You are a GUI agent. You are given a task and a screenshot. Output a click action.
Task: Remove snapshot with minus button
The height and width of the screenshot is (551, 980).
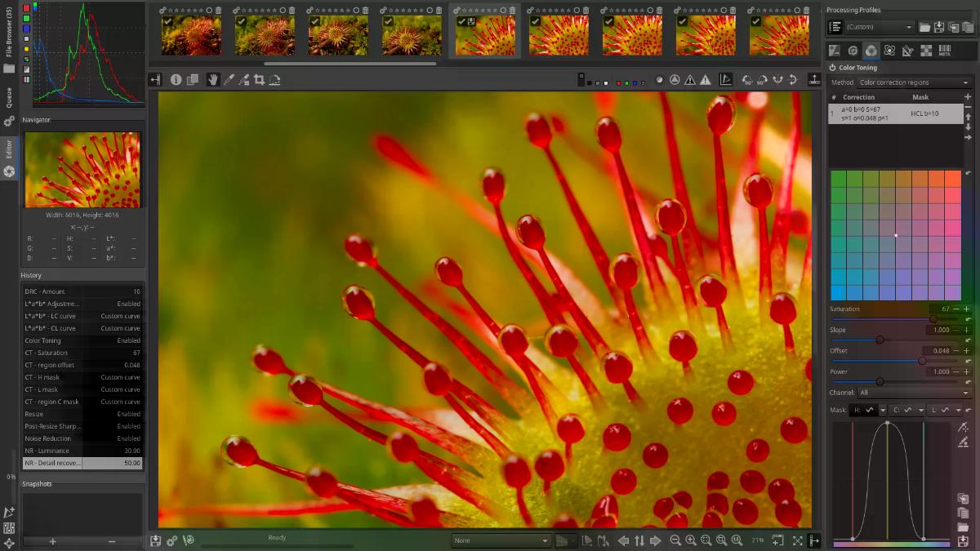(x=112, y=541)
